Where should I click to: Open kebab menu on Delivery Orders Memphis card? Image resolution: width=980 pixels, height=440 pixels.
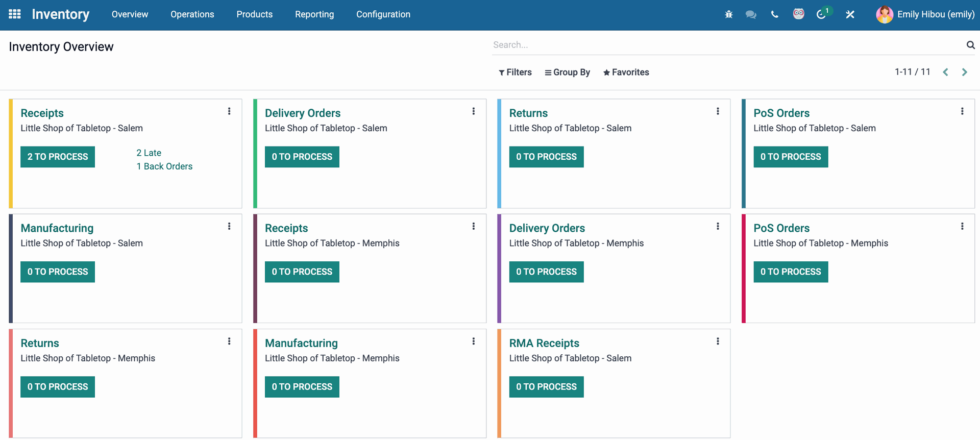point(718,226)
